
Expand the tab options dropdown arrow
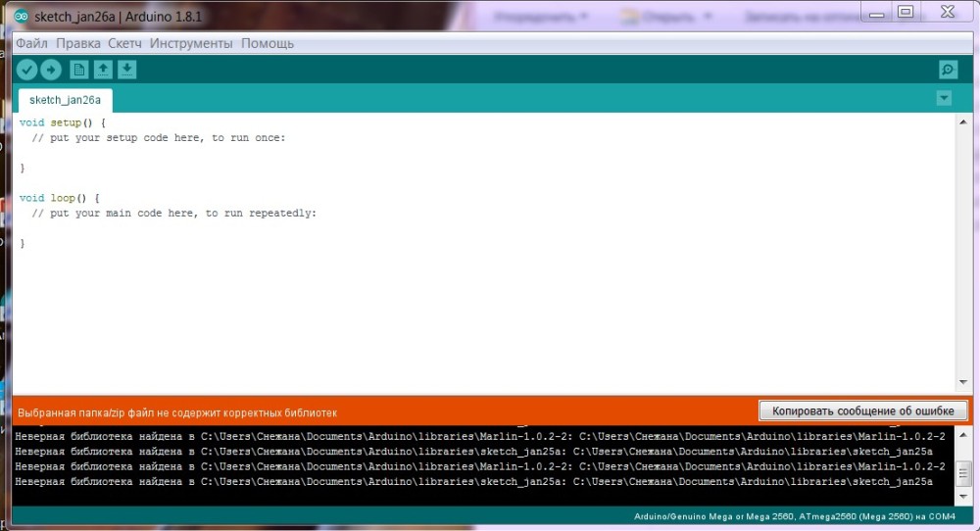(x=944, y=98)
